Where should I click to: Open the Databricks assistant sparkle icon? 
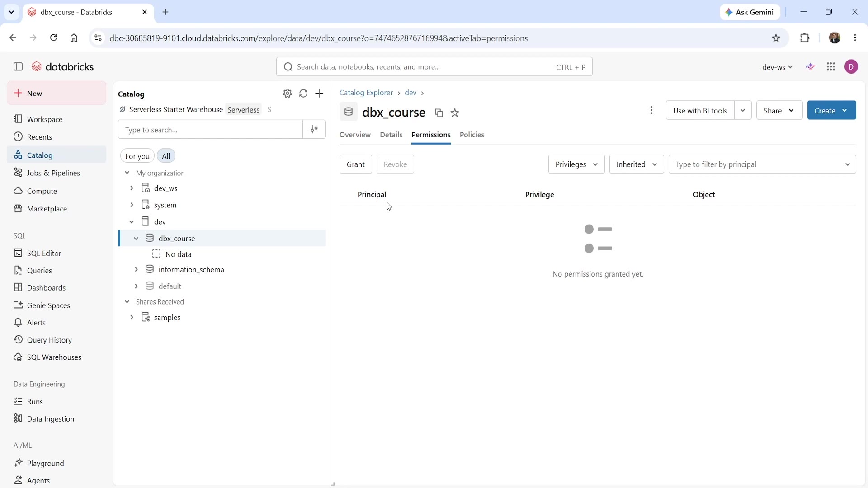pyautogui.click(x=811, y=67)
